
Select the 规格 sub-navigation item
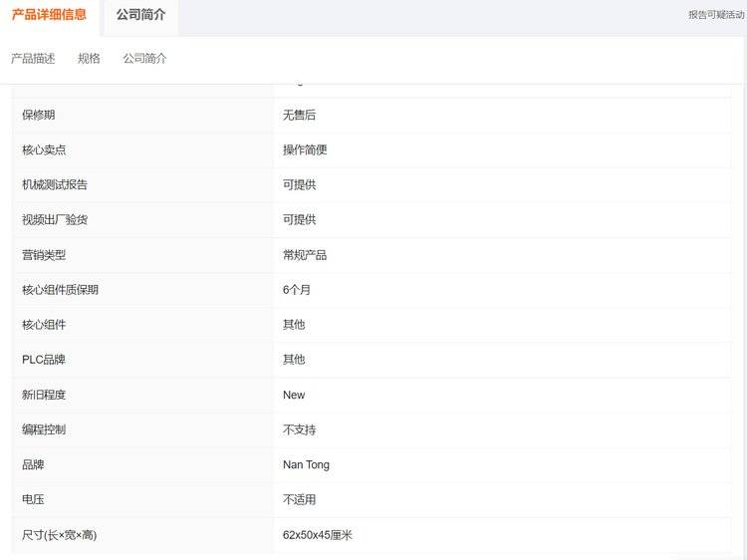tap(89, 59)
